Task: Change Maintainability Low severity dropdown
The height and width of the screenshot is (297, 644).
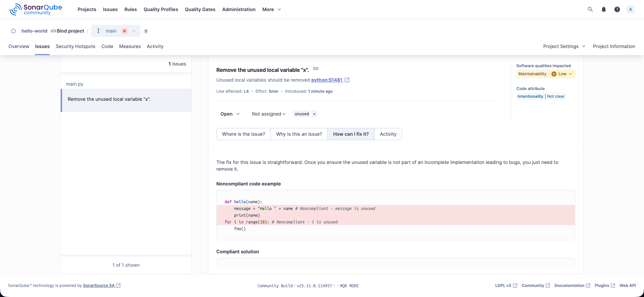Action: 562,74
